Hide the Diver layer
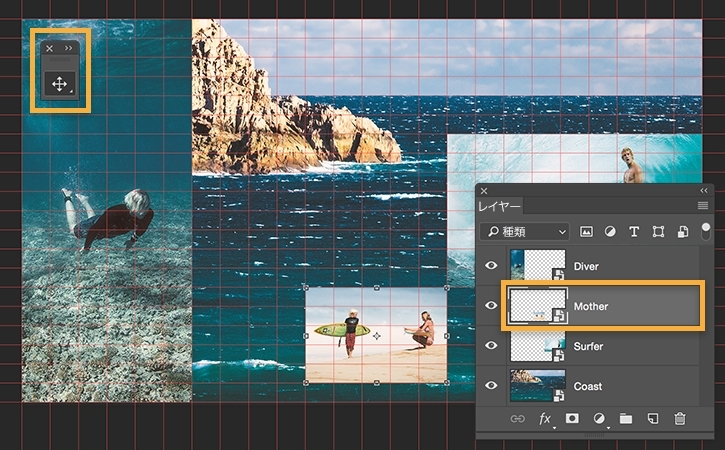The width and height of the screenshot is (725, 450). pos(491,265)
